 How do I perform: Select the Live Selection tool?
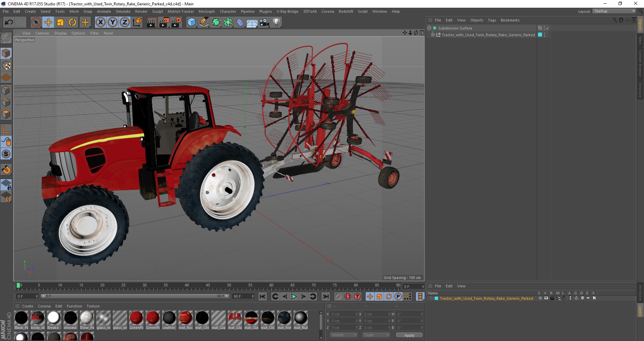click(36, 22)
